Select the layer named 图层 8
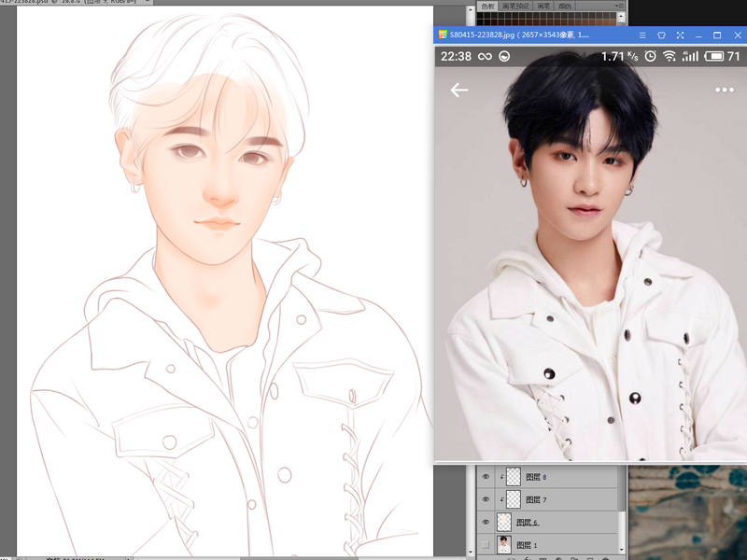 pyautogui.click(x=536, y=477)
